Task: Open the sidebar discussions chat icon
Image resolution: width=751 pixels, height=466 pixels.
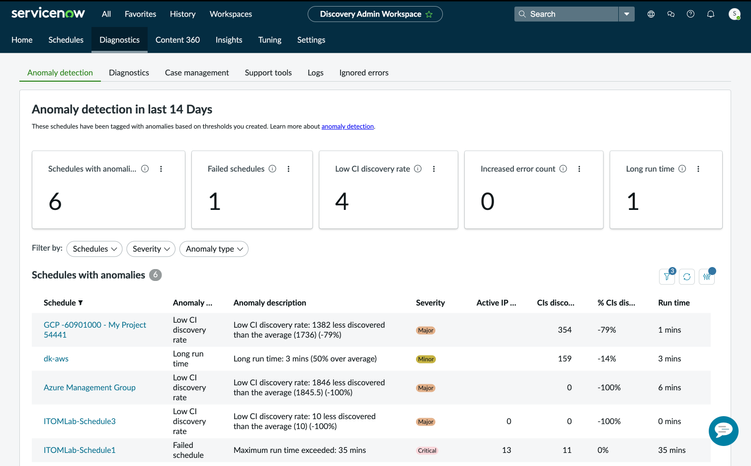Action: click(671, 14)
